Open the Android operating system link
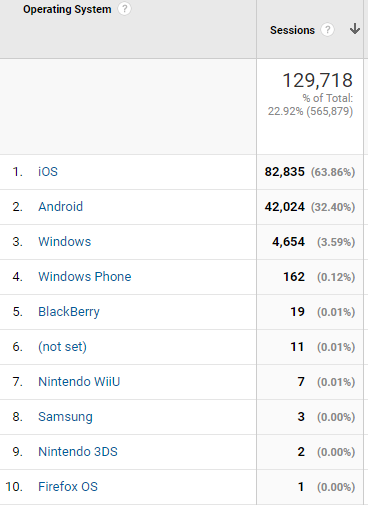Screen dimensions: 368x506 point(60,207)
